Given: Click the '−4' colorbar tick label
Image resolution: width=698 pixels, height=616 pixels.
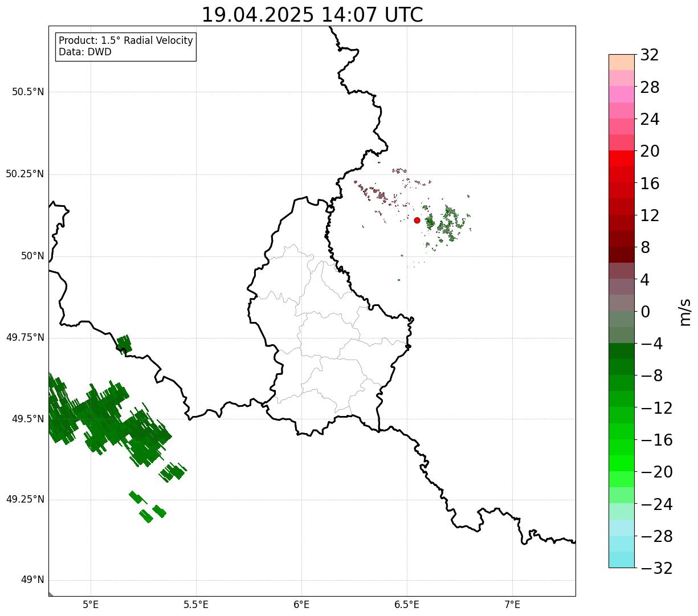Looking at the screenshot, I should 651,344.
